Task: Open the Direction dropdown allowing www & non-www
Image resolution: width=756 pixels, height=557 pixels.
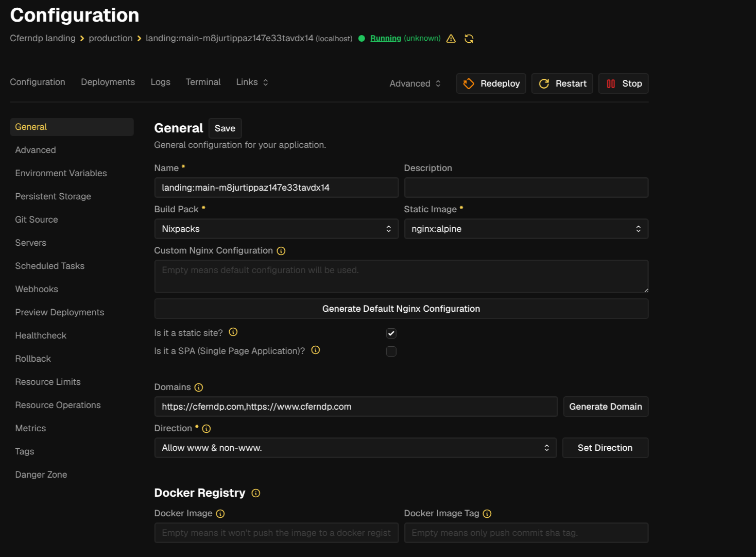Action: [356, 448]
